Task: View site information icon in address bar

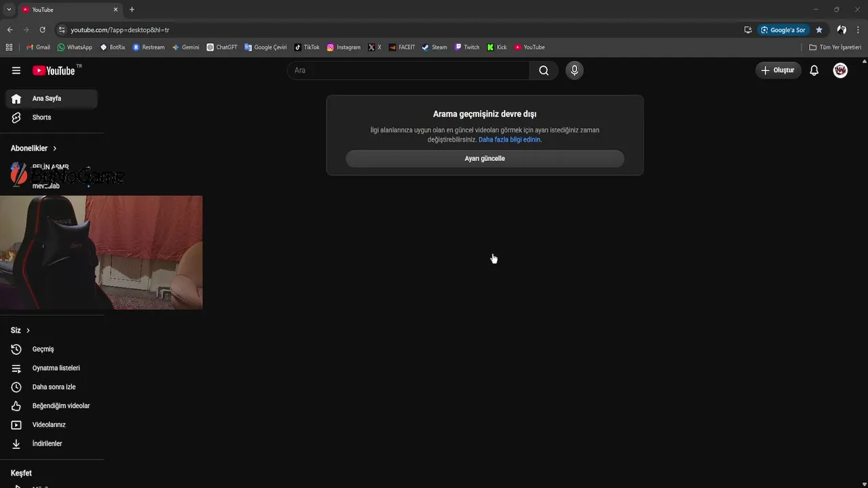Action: 62,30
